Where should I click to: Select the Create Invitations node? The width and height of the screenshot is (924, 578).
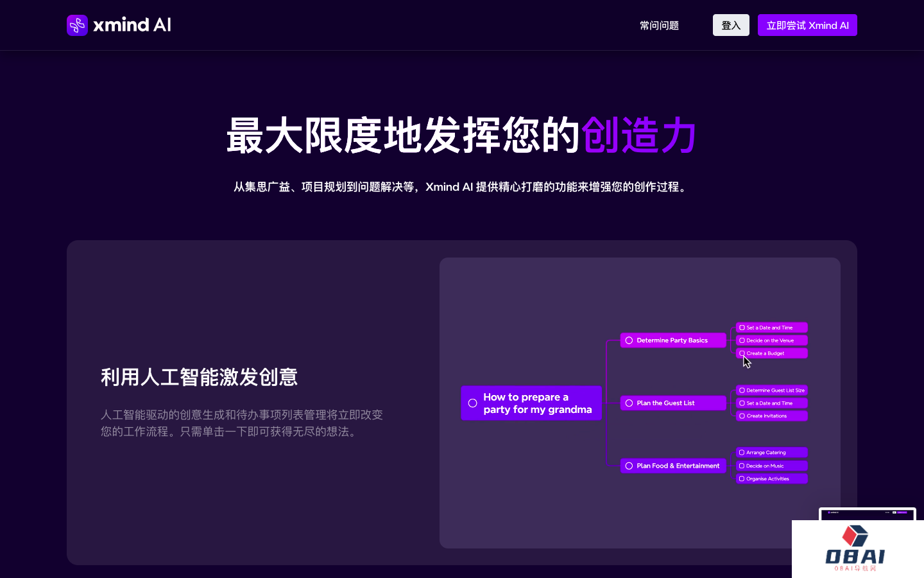[x=772, y=416]
